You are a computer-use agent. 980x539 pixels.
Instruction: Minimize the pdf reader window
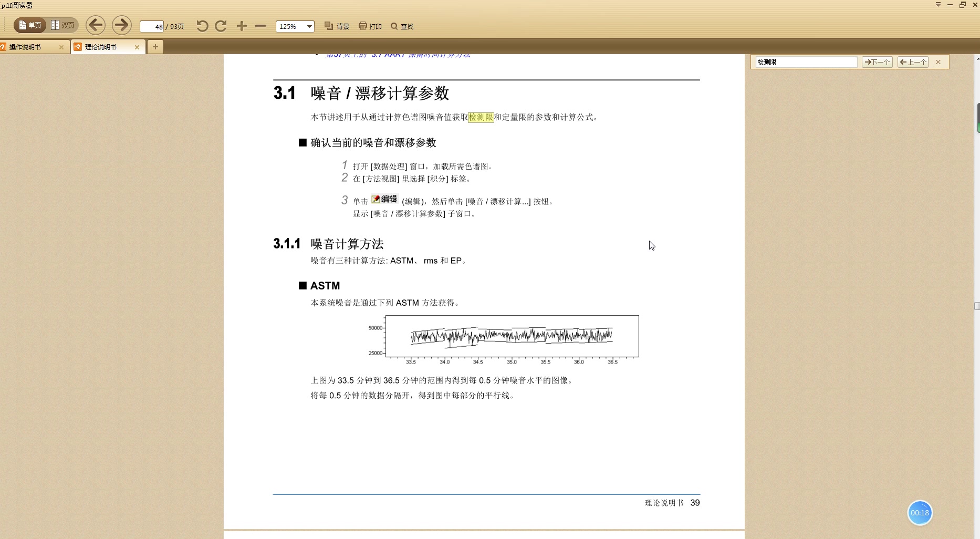tap(950, 5)
